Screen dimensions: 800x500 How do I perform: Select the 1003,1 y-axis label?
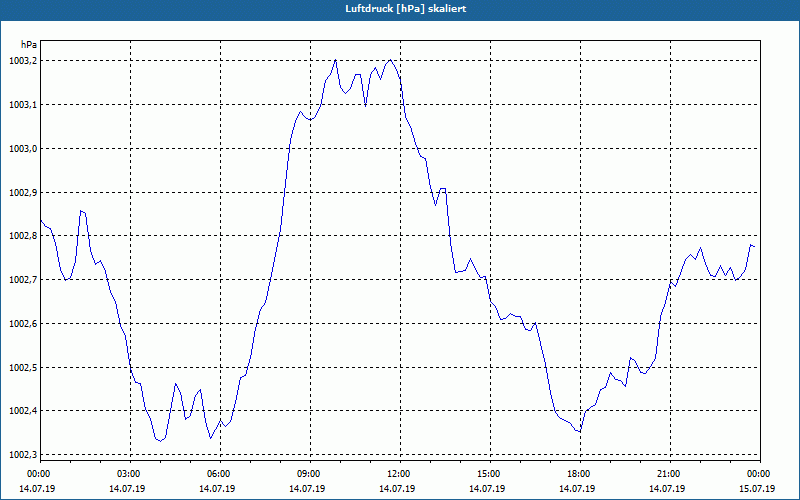pos(23,105)
